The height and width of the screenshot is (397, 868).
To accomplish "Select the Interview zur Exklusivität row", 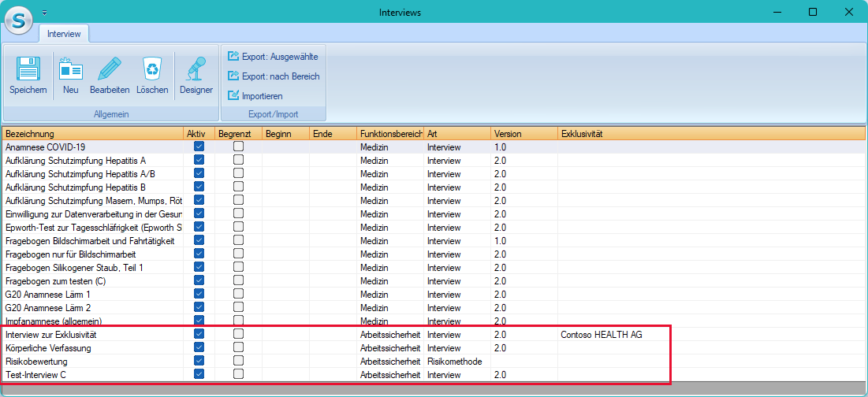I will point(434,335).
